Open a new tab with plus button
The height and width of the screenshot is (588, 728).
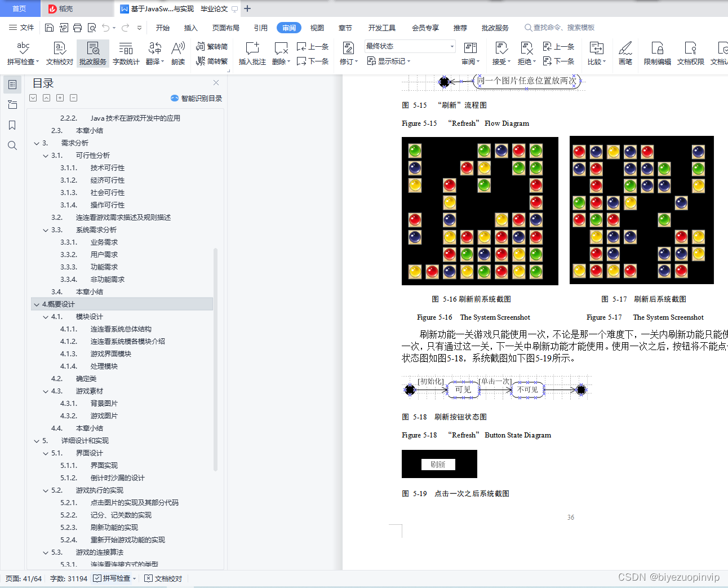[x=247, y=8]
